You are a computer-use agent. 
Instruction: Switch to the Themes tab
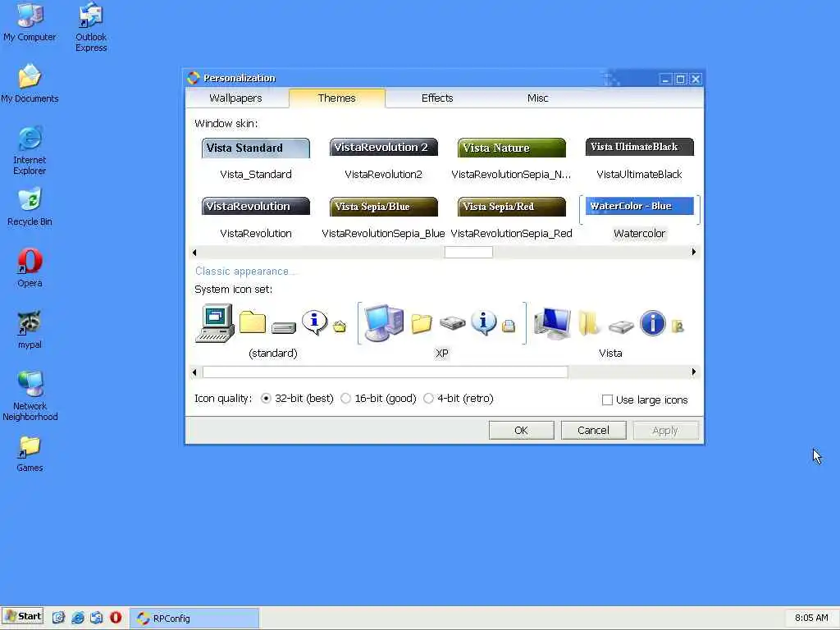pos(336,98)
